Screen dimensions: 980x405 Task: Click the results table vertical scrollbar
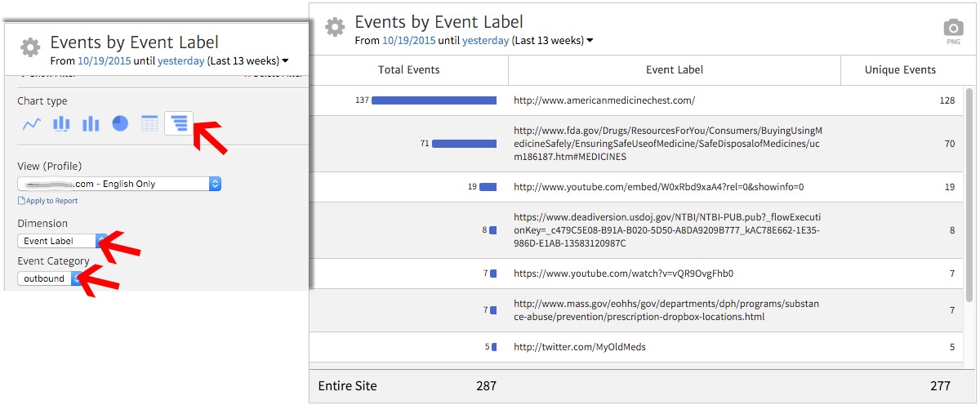[969, 196]
